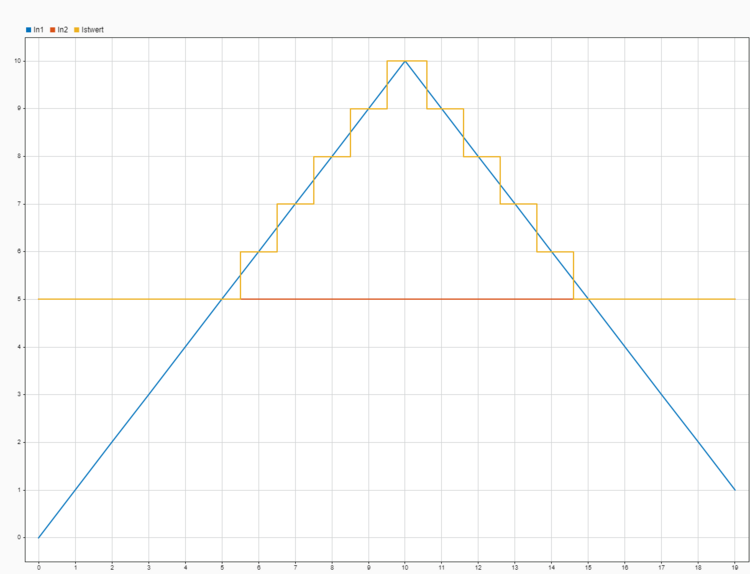Click x-axis tick label 15
This screenshot has width=750, height=574.
coord(588,568)
